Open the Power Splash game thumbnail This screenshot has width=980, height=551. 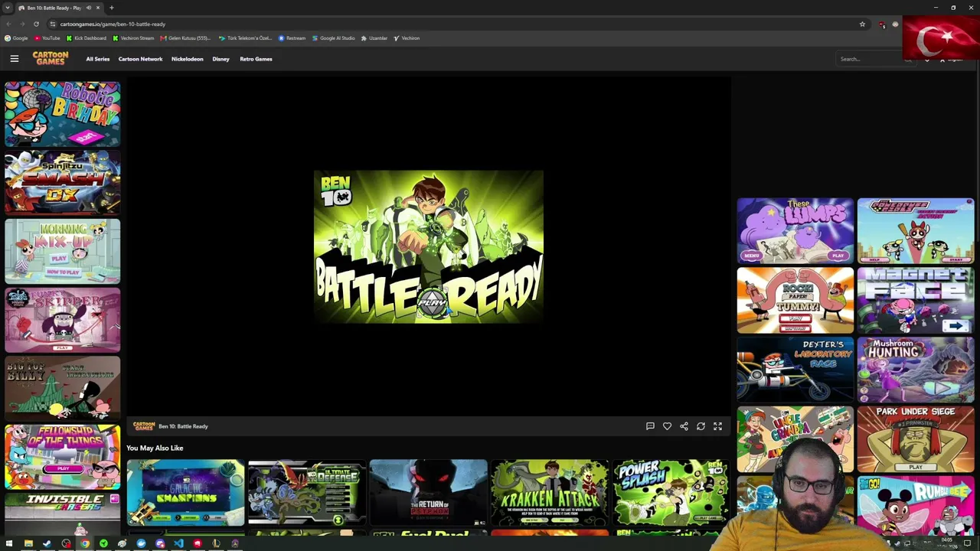(x=671, y=493)
